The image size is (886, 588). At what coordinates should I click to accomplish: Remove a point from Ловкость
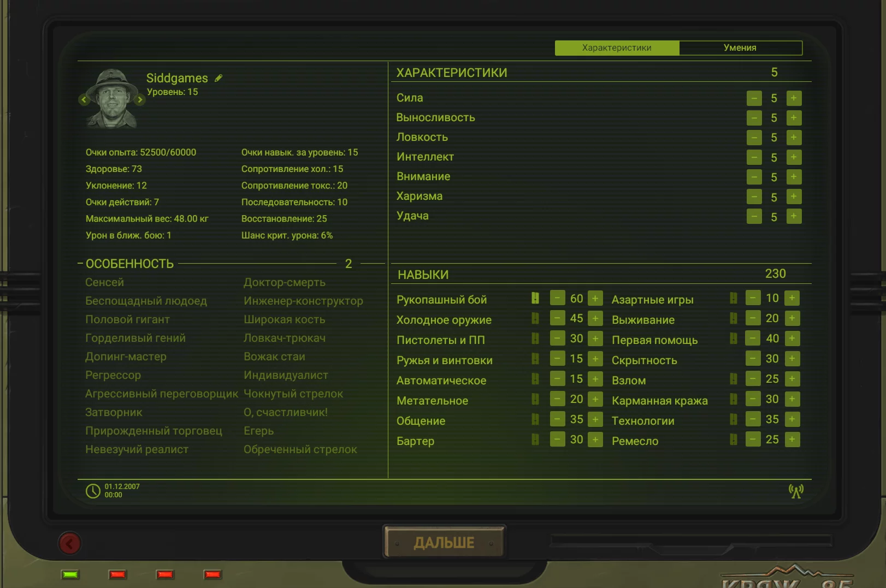click(754, 138)
